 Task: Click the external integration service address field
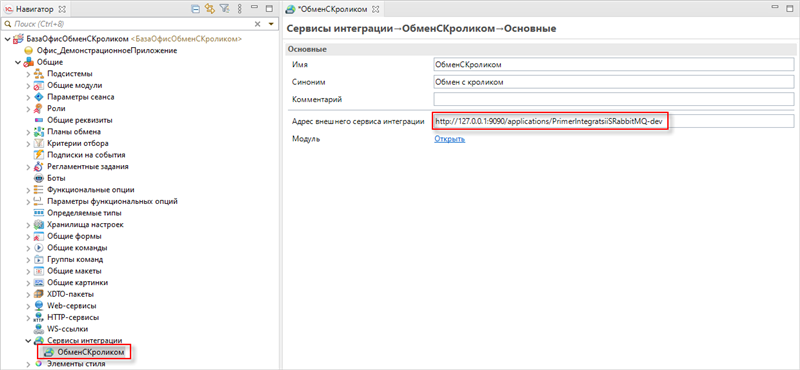click(613, 121)
